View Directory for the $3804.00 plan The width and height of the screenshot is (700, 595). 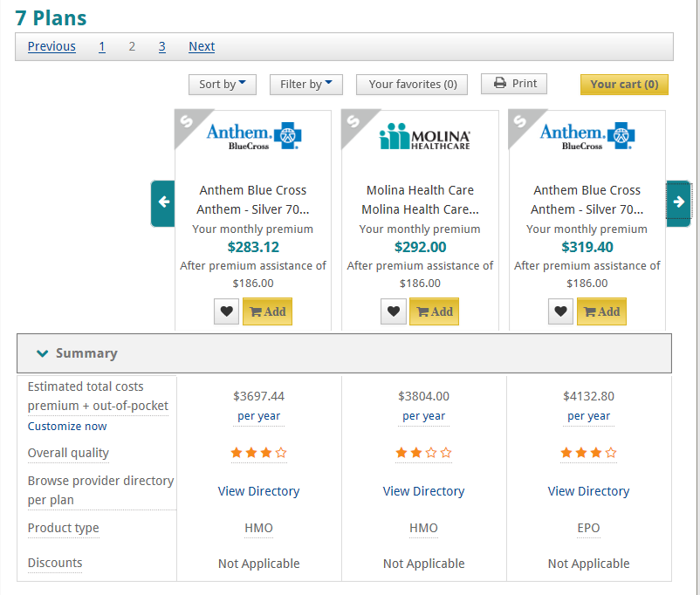tap(423, 491)
